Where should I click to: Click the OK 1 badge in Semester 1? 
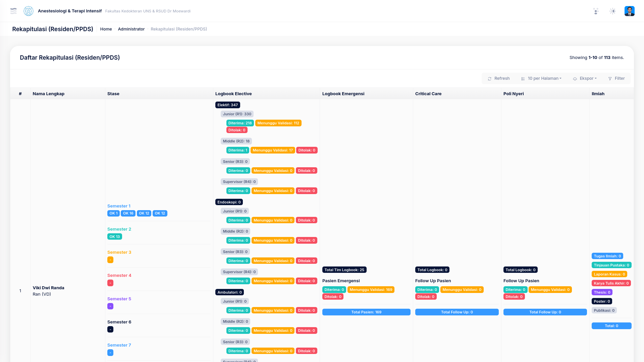pyautogui.click(x=113, y=214)
